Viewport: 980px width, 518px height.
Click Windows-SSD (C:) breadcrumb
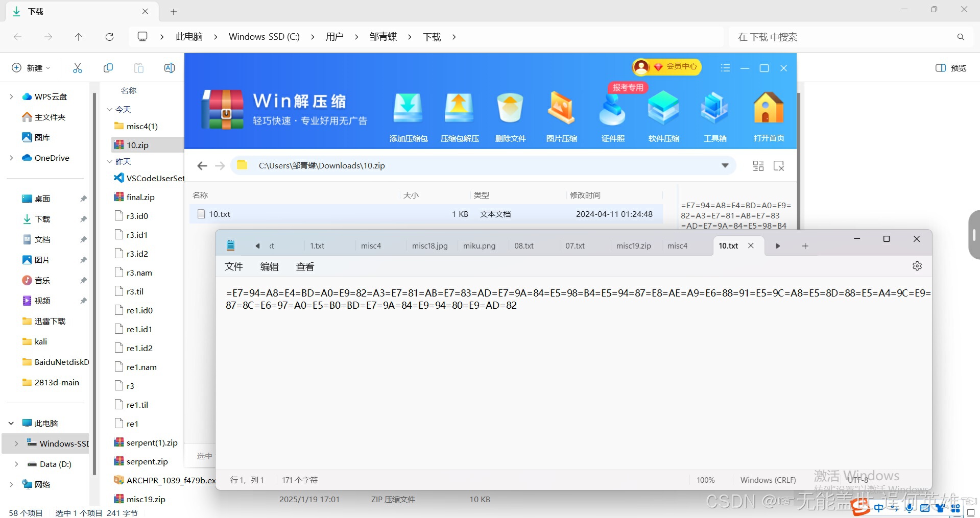[x=264, y=37]
